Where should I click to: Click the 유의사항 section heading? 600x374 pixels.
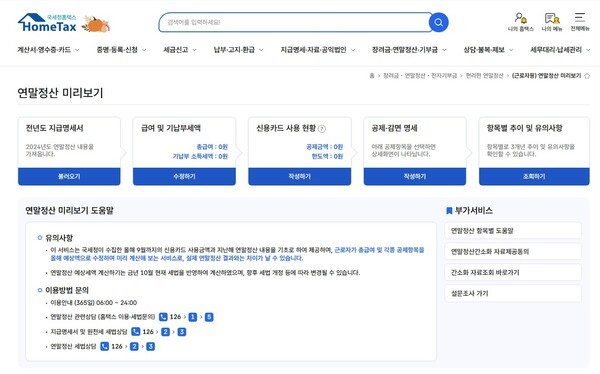[59, 238]
